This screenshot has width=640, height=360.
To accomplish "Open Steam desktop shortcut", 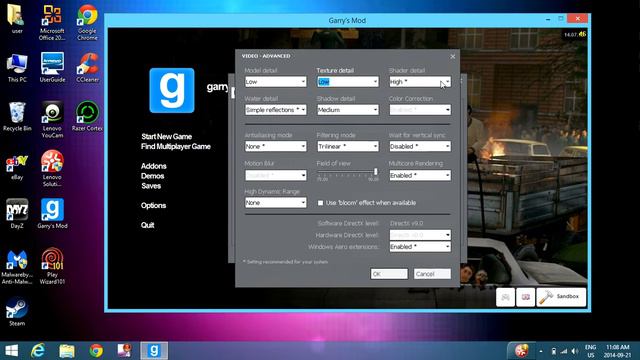I will coord(17,312).
